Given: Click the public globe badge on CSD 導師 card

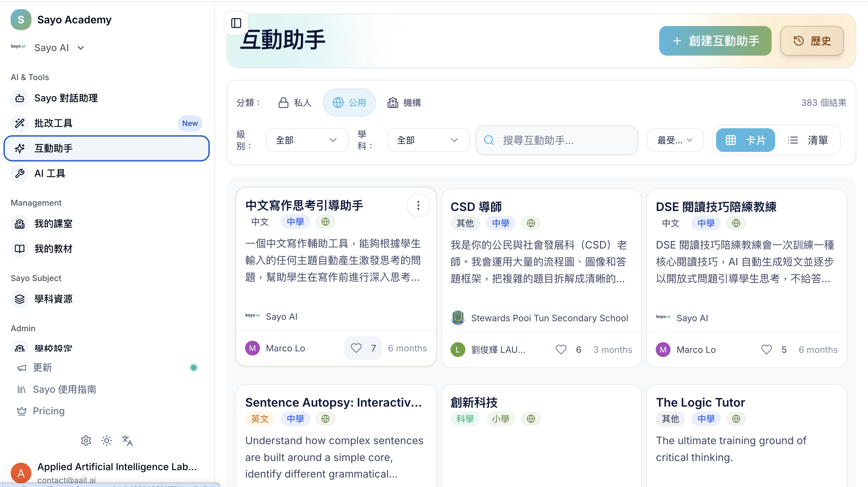Looking at the screenshot, I should pos(531,223).
